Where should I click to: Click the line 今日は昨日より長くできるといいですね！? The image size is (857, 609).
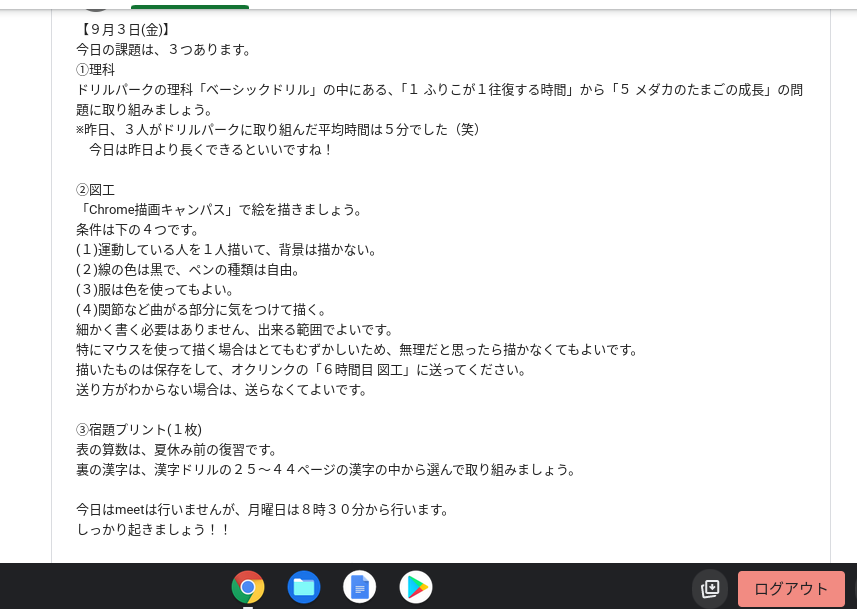(x=212, y=150)
